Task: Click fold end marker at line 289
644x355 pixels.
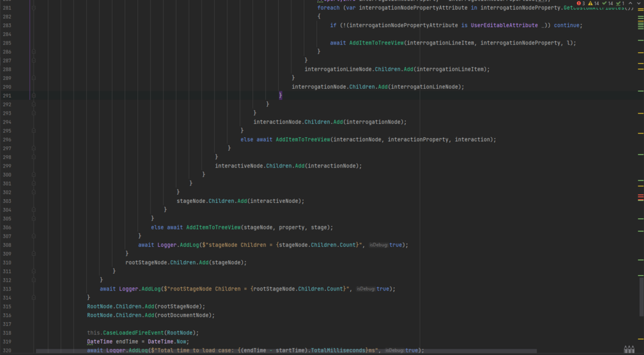Action: tap(33, 78)
